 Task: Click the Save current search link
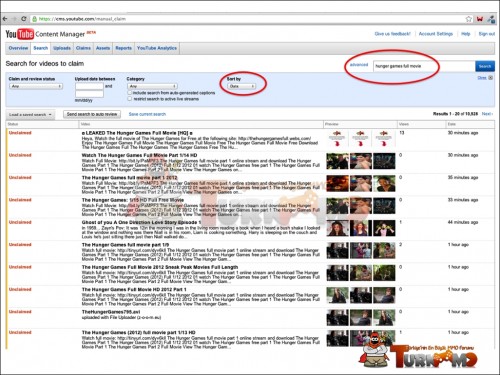click(x=147, y=114)
